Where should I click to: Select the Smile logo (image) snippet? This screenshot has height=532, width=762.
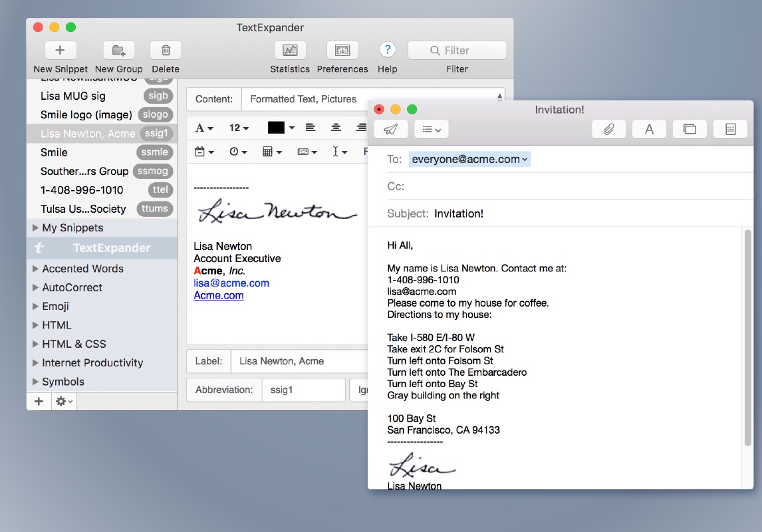point(86,114)
